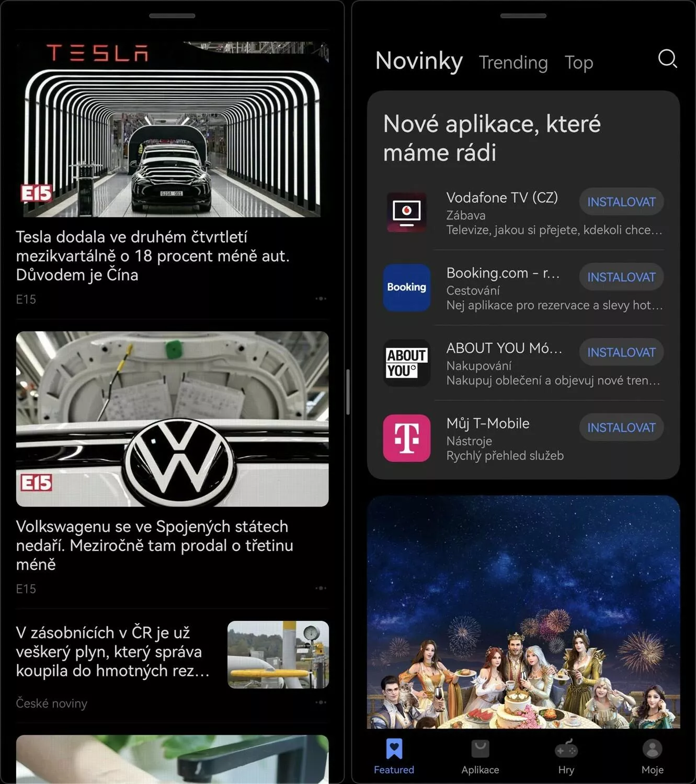
Task: Open the Tesla factory article image
Action: tap(173, 130)
